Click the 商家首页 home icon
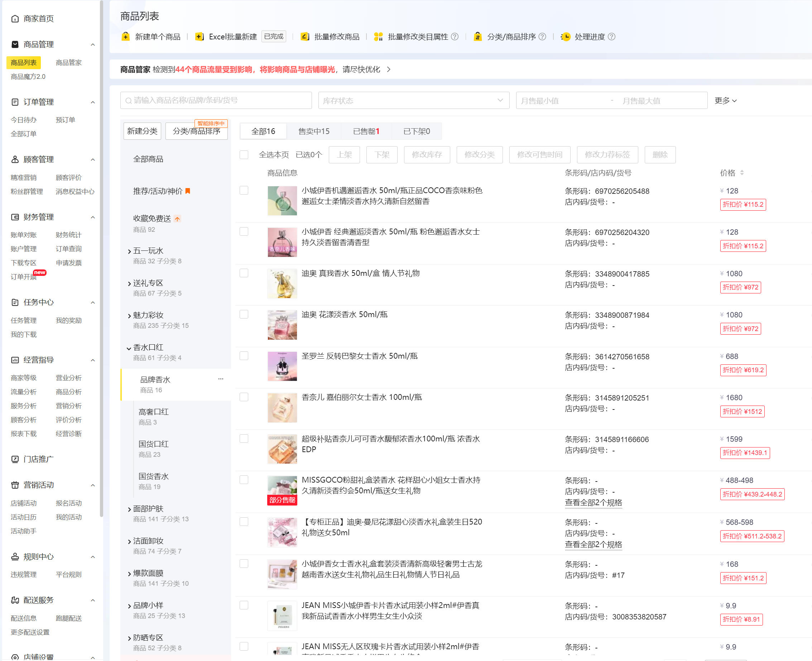Screen dimensions: 812x661 point(15,19)
